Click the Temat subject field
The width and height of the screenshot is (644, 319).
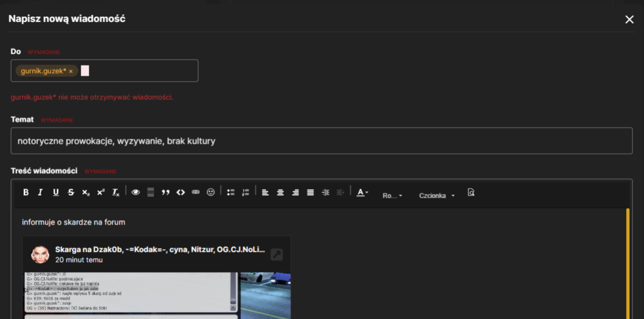coord(321,141)
